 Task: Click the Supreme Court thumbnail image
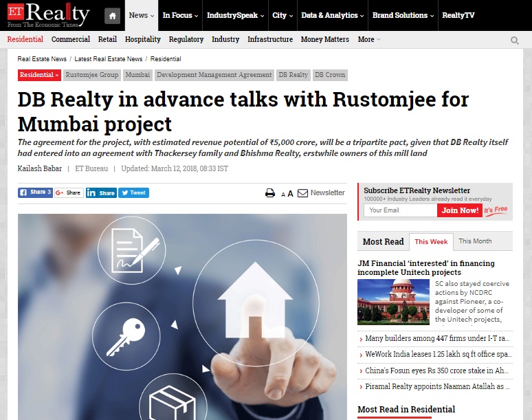coord(393,302)
